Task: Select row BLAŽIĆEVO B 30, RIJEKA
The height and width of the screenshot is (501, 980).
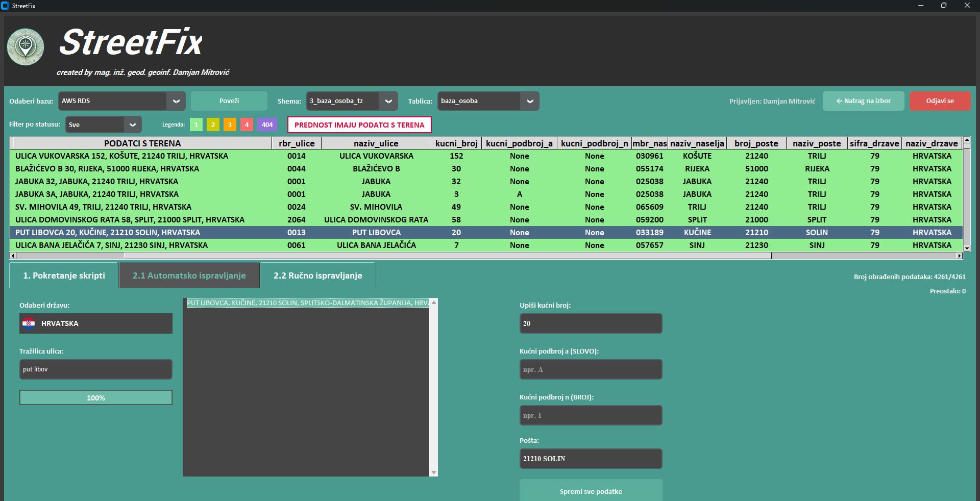Action: (486, 169)
